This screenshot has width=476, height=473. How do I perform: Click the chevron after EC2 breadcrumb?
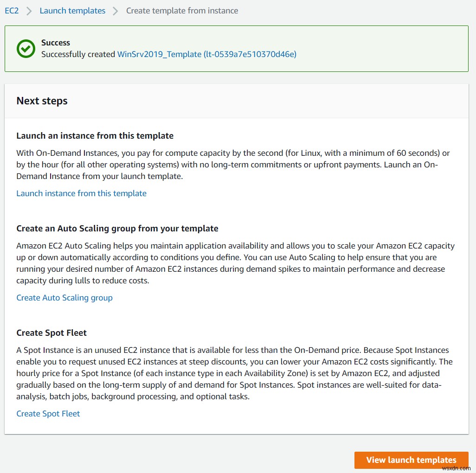[28, 11]
